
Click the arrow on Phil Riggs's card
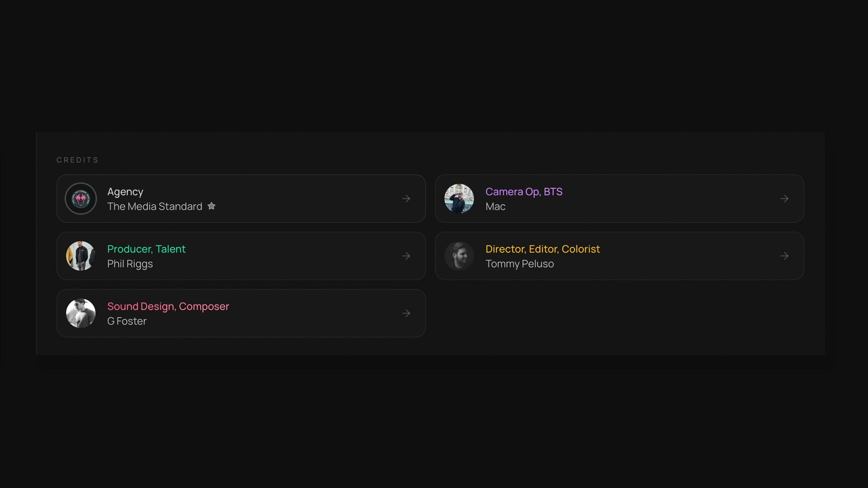point(406,256)
